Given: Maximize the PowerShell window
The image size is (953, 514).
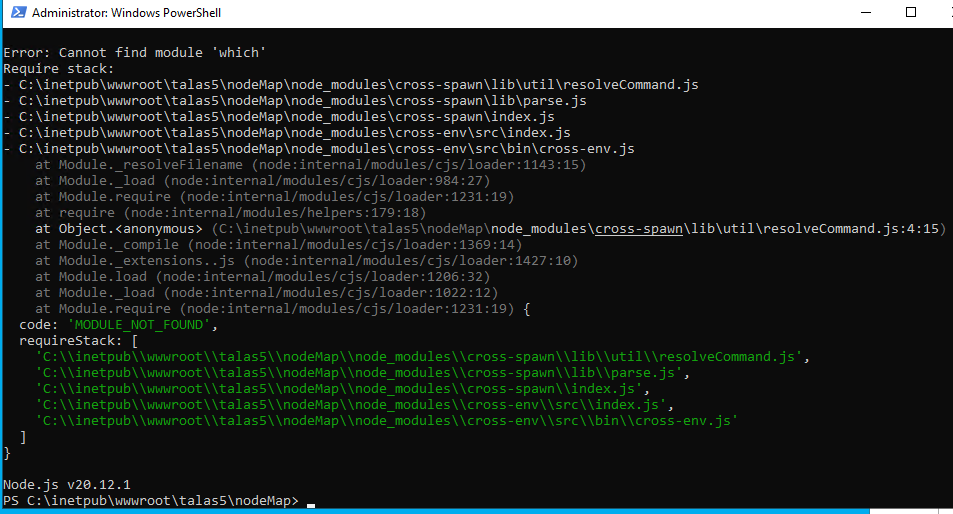Looking at the screenshot, I should coord(910,13).
